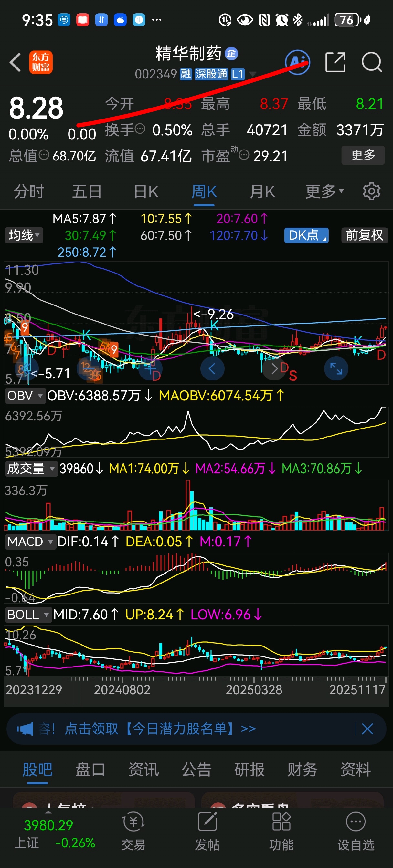Select the 股吧 tab
This screenshot has height=868, width=393.
coord(37,770)
